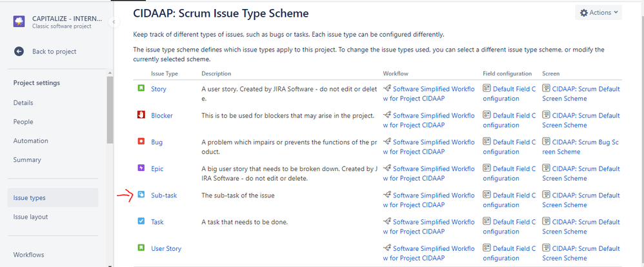Click screen scheme icon in User Story row

[x=547, y=248]
